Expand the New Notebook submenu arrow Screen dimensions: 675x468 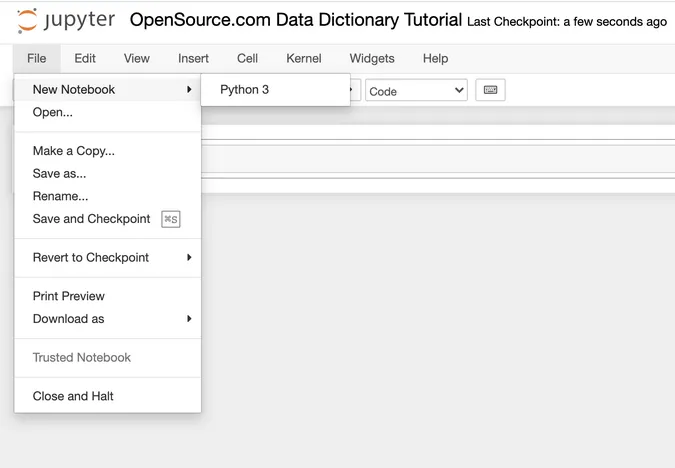(189, 90)
